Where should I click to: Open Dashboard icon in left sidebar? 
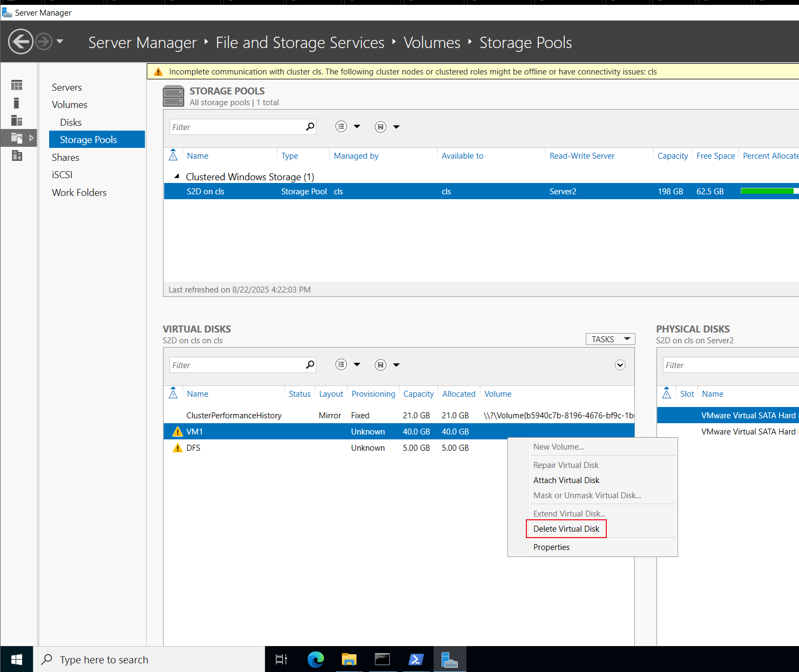pos(17,85)
